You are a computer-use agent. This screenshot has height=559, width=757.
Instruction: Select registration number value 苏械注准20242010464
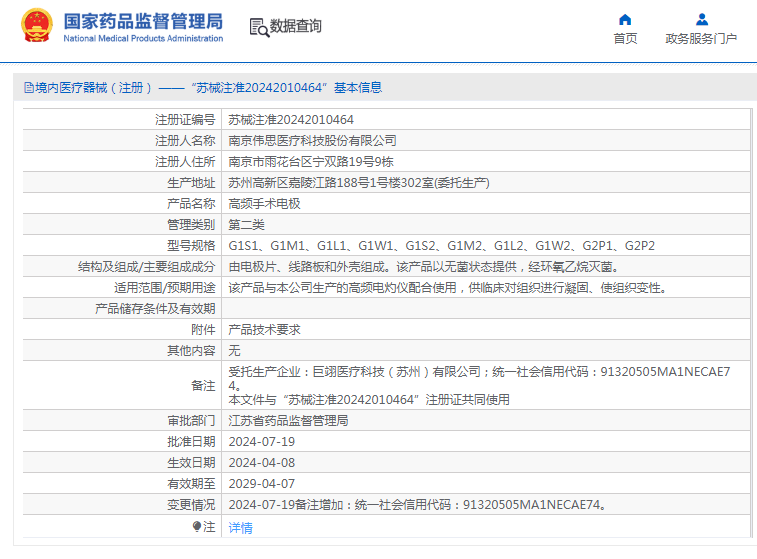(291, 120)
